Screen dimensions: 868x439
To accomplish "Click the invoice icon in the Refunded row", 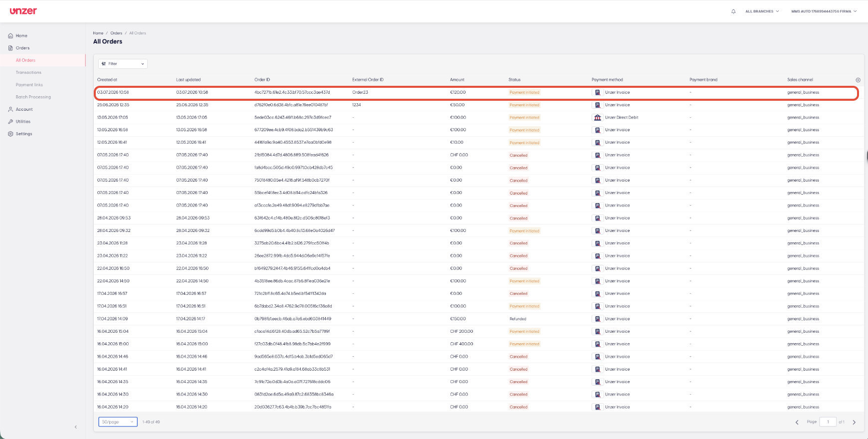I will click(598, 319).
